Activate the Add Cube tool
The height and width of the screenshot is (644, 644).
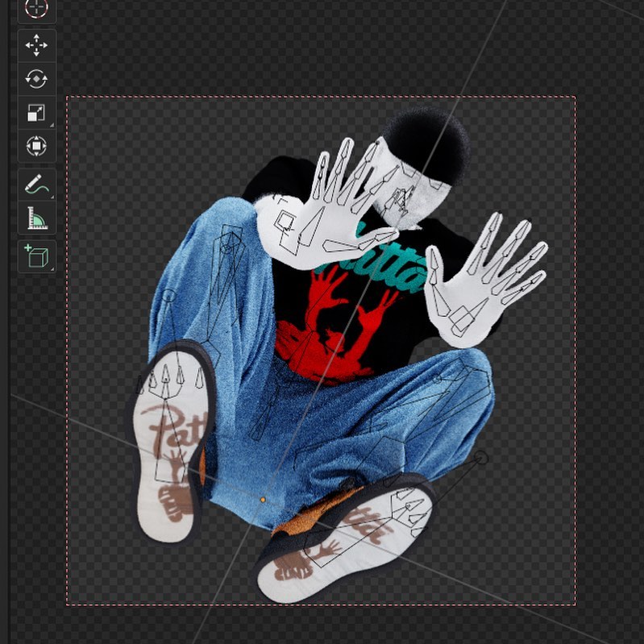tap(36, 256)
